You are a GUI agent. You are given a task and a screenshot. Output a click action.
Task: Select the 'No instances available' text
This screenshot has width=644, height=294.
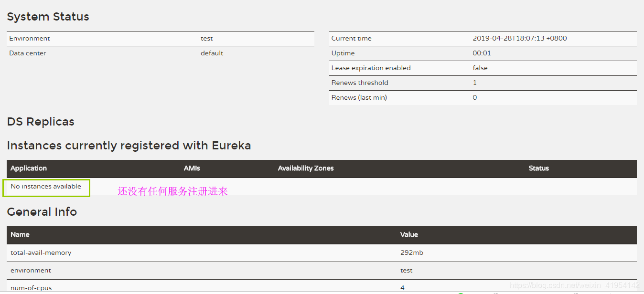[46, 187]
